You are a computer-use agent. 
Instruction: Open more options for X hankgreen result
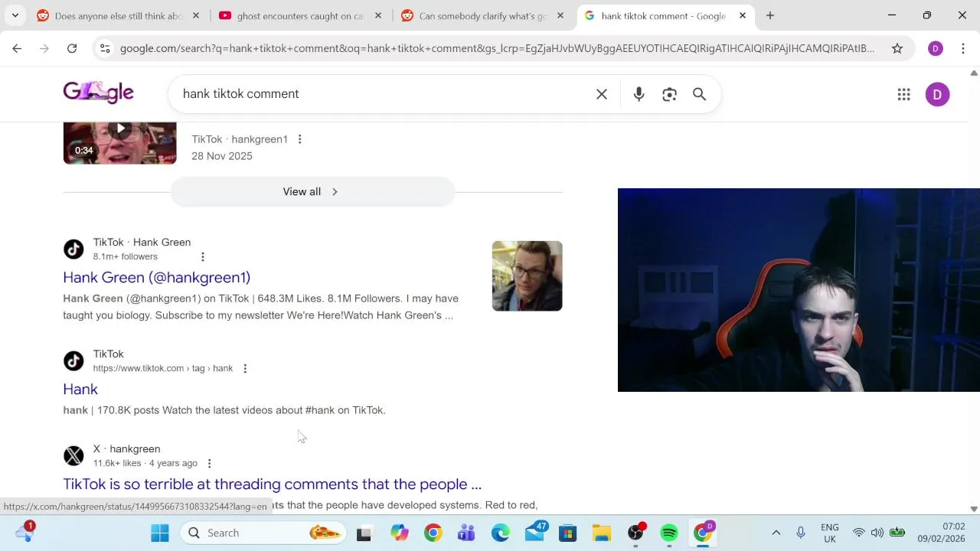[x=209, y=463]
